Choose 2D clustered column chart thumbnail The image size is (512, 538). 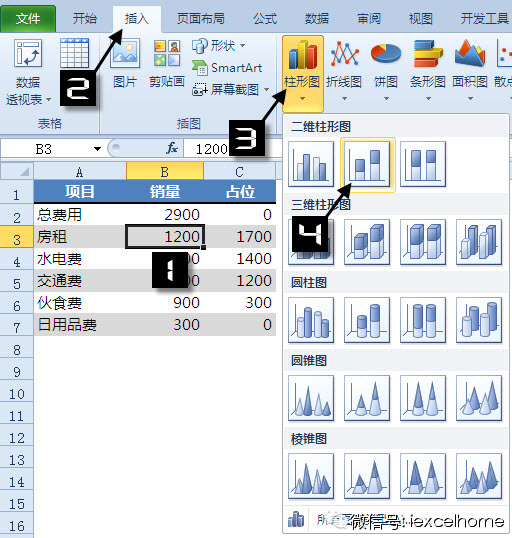click(311, 164)
